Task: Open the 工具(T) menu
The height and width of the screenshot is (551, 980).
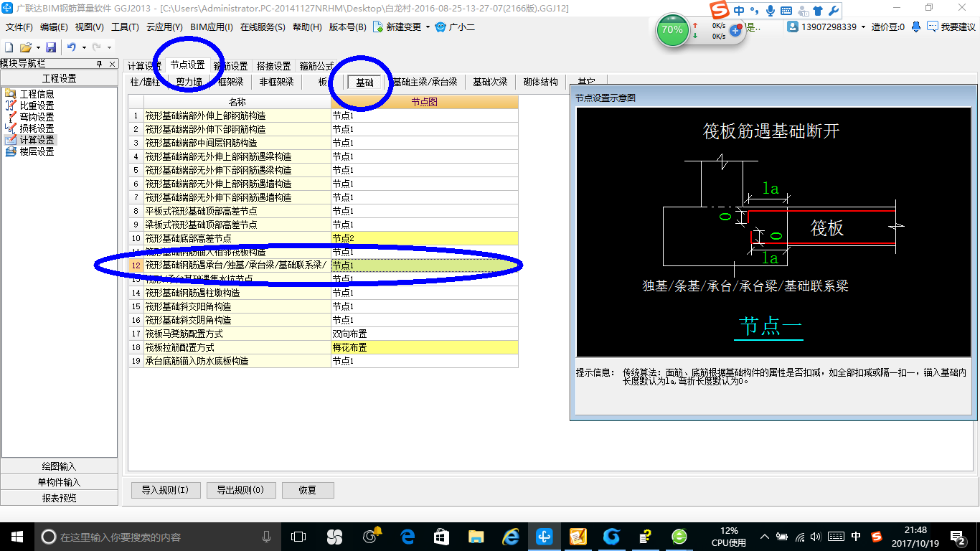Action: [124, 27]
